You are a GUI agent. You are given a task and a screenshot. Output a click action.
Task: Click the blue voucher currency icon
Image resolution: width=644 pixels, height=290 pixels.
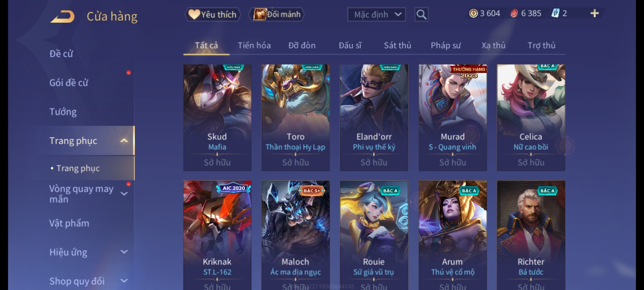point(555,13)
